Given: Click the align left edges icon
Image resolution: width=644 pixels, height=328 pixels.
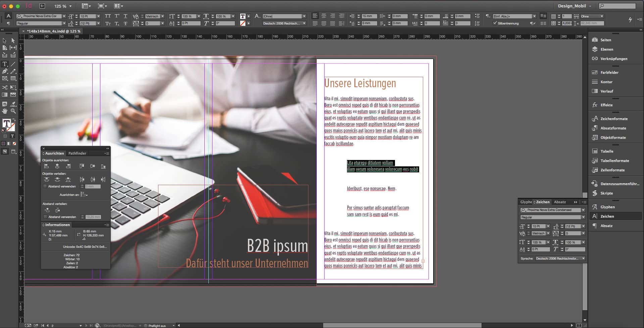Looking at the screenshot, I should point(47,166).
